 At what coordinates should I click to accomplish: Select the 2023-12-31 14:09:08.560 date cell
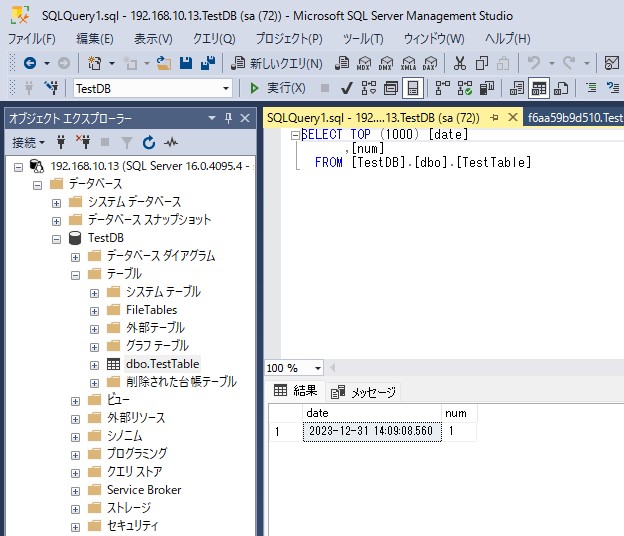(372, 431)
